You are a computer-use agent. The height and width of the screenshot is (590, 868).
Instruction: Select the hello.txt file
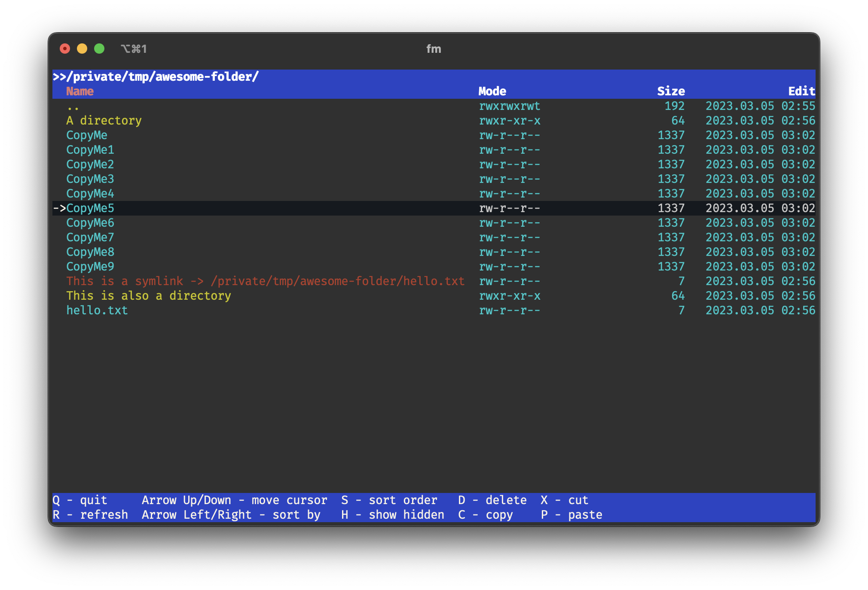pyautogui.click(x=97, y=310)
